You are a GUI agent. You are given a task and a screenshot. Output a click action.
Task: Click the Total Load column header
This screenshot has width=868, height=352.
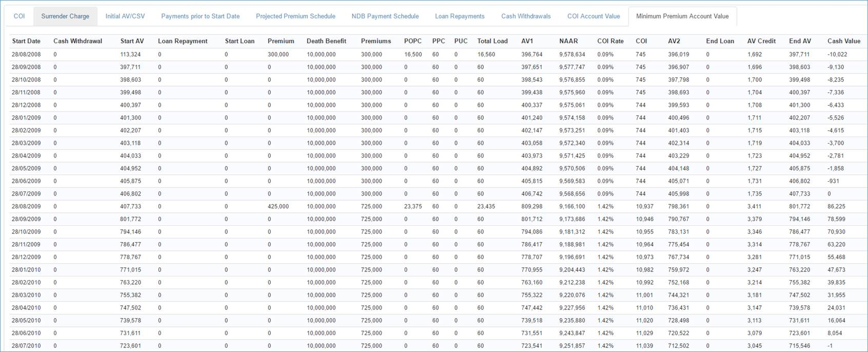coord(492,41)
